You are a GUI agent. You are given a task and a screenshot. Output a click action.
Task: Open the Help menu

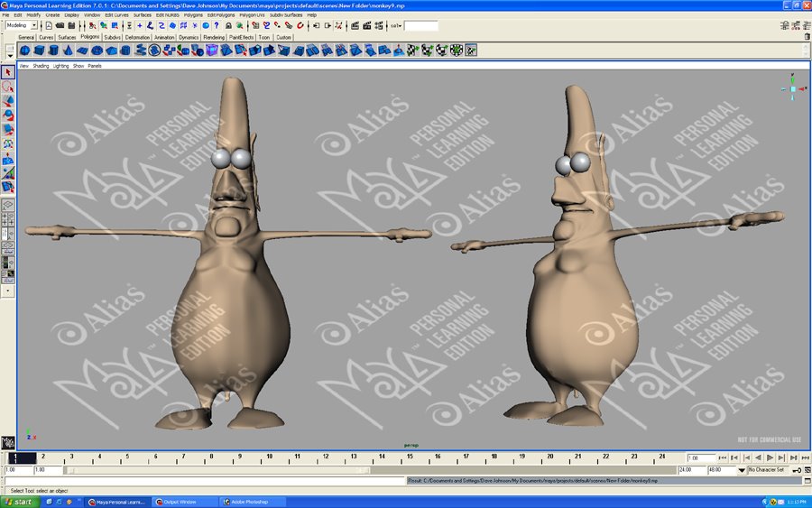click(312, 15)
